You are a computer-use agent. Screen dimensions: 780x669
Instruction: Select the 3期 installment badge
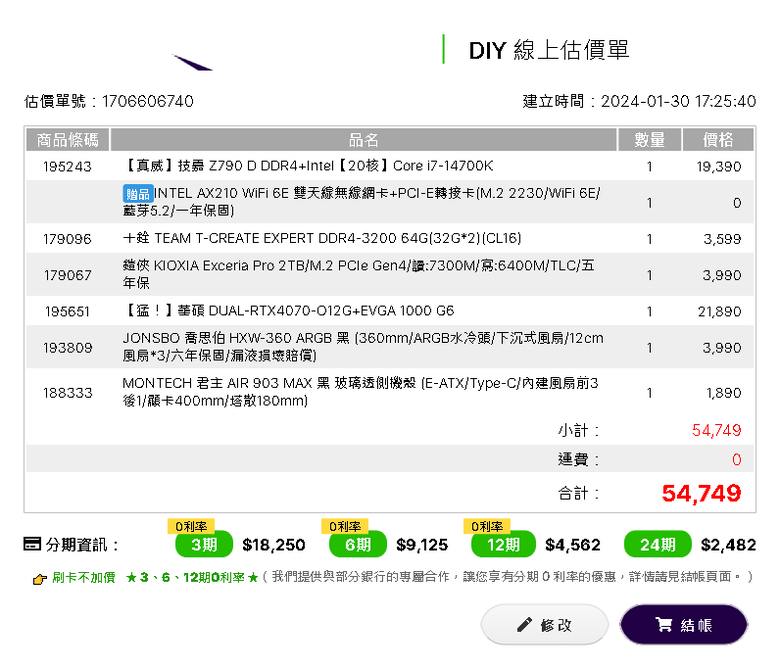tap(204, 545)
